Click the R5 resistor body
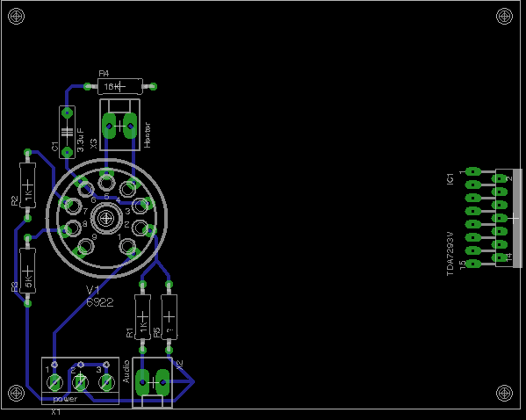 (169, 317)
